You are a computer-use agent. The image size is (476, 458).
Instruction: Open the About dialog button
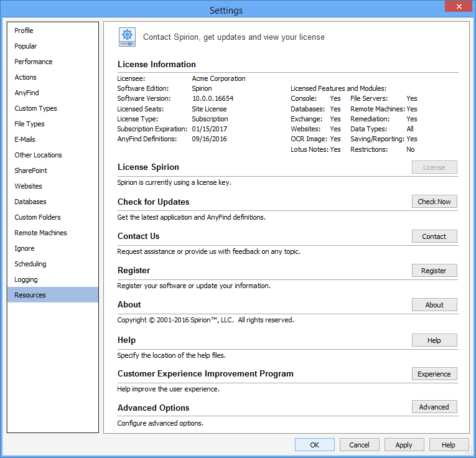pos(434,305)
